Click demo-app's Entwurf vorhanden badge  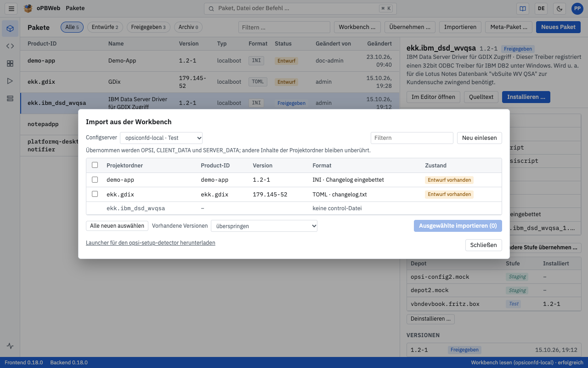coord(449,180)
